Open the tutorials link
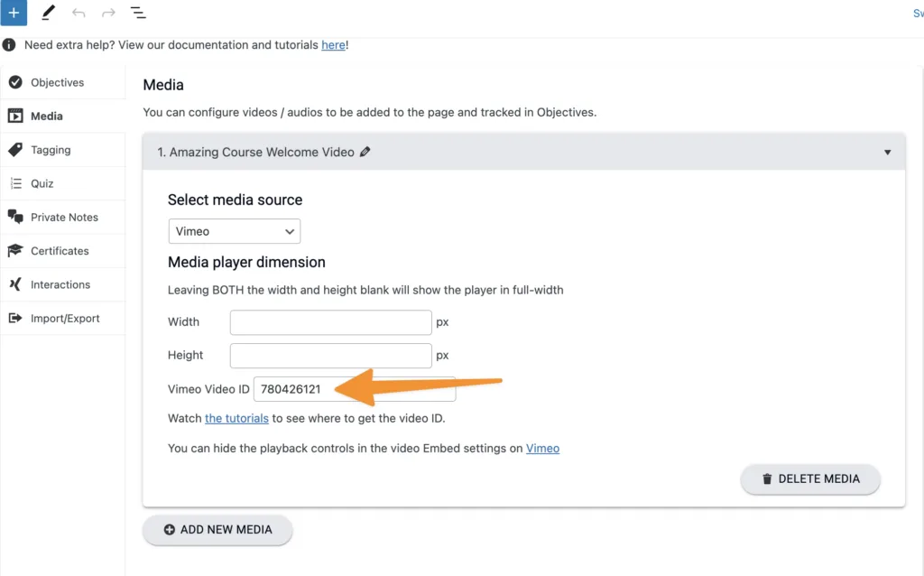The image size is (924, 576). click(236, 418)
